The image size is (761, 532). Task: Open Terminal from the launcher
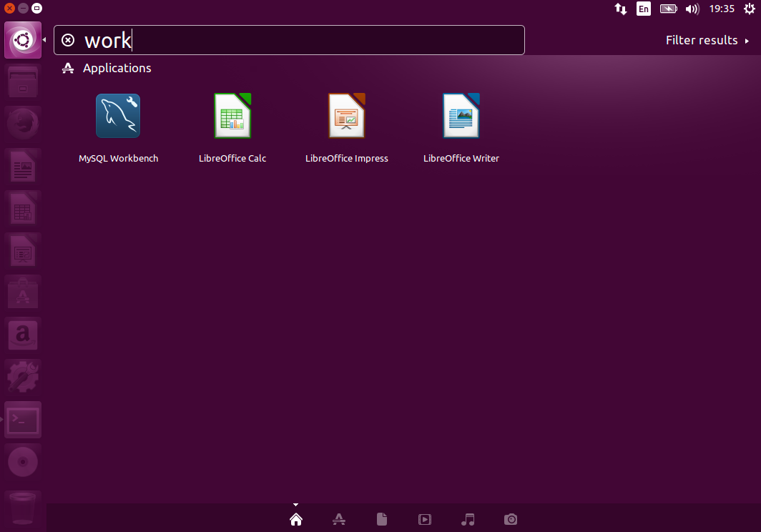(x=23, y=420)
